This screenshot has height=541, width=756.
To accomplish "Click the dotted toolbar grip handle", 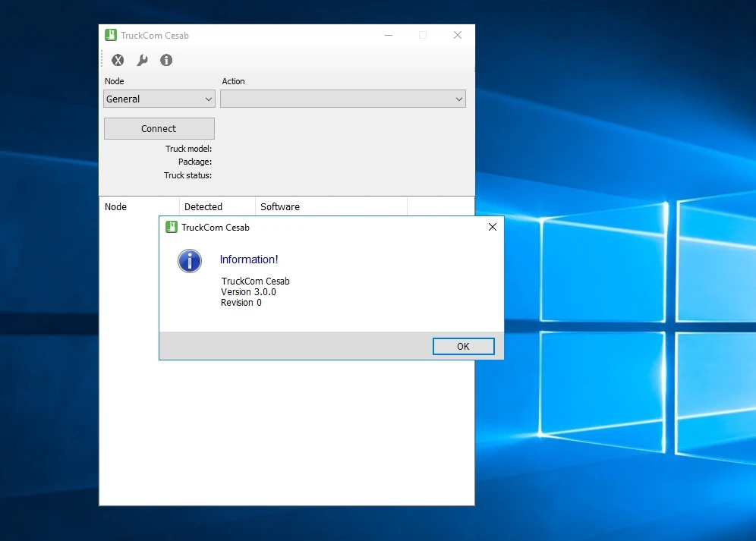I will (102, 60).
